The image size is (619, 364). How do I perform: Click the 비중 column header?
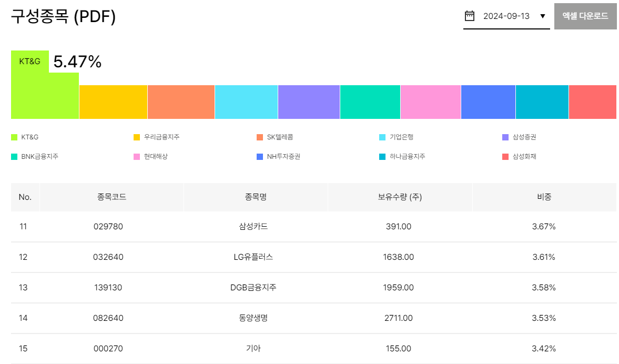click(x=544, y=197)
